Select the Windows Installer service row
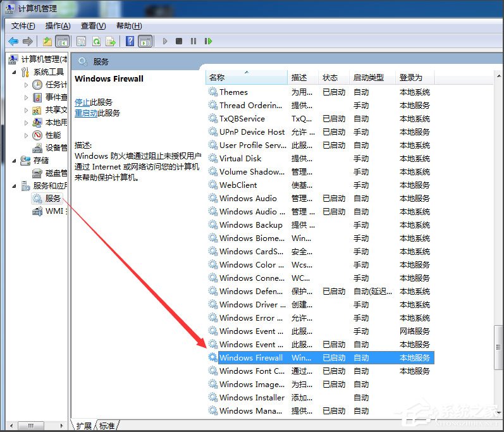 click(x=252, y=397)
